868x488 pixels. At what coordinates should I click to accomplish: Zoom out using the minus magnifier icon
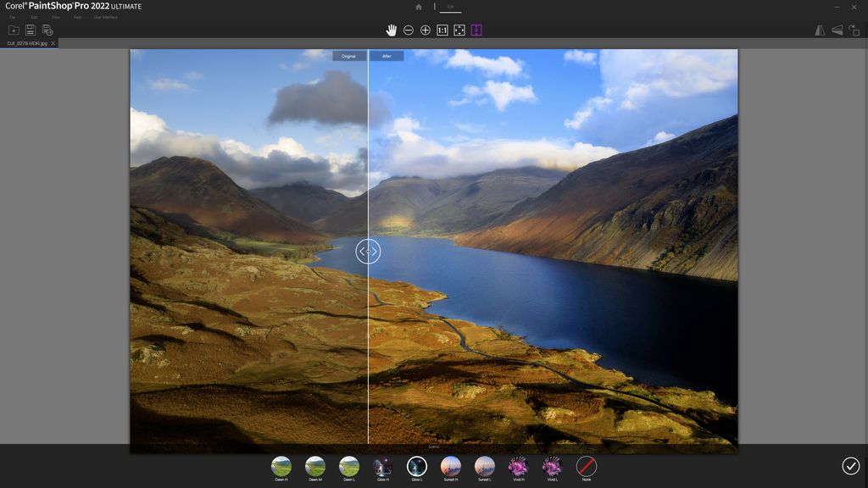(408, 30)
